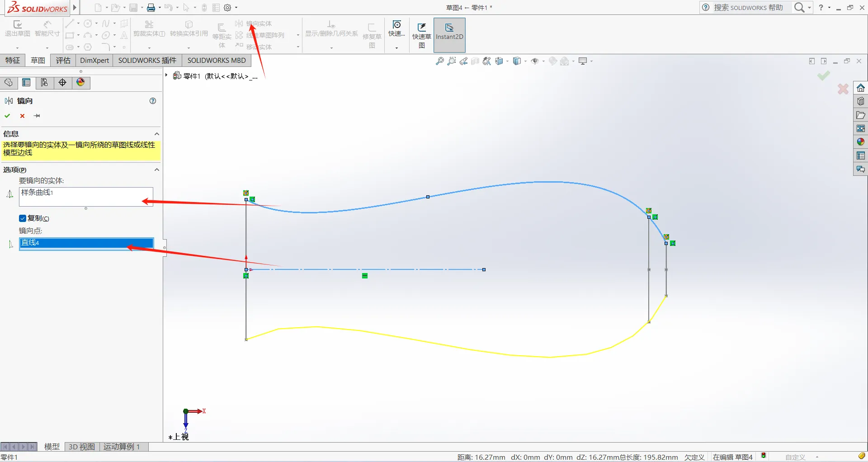Open the FeatureManager design tree tab
Screen dimensions: 868x462
pos(9,82)
